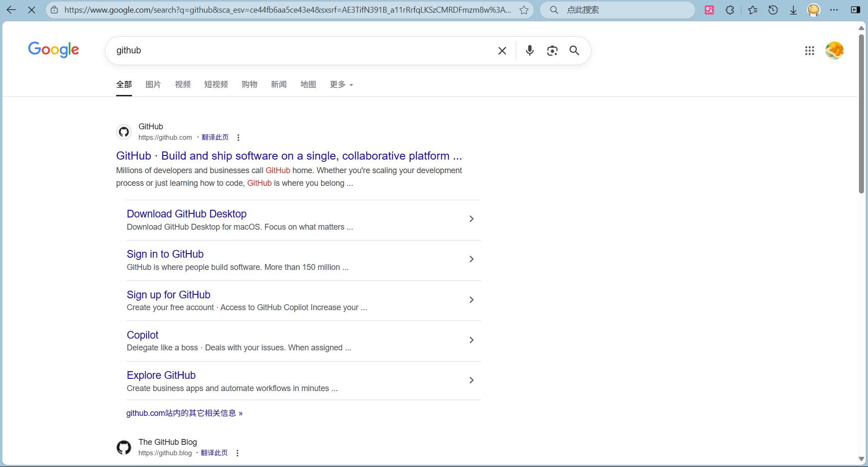Image resolution: width=868 pixels, height=467 pixels.
Task: Click scrollbar up arrow
Action: tap(861, 28)
